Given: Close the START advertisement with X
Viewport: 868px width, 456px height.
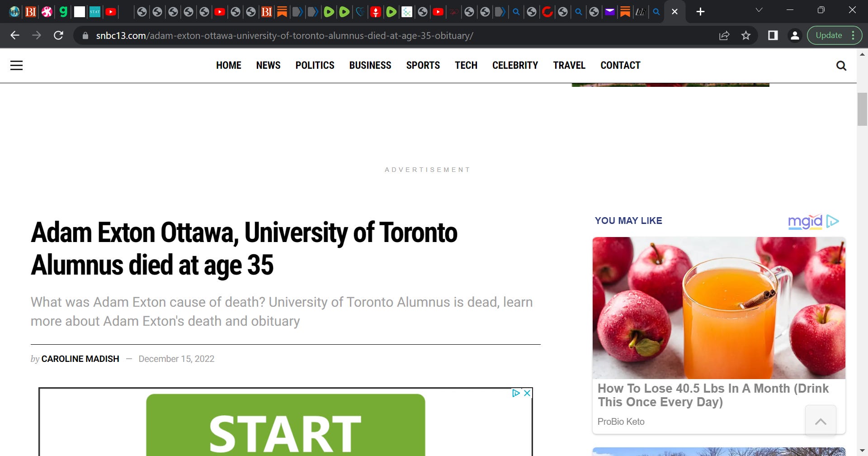Looking at the screenshot, I should point(527,393).
